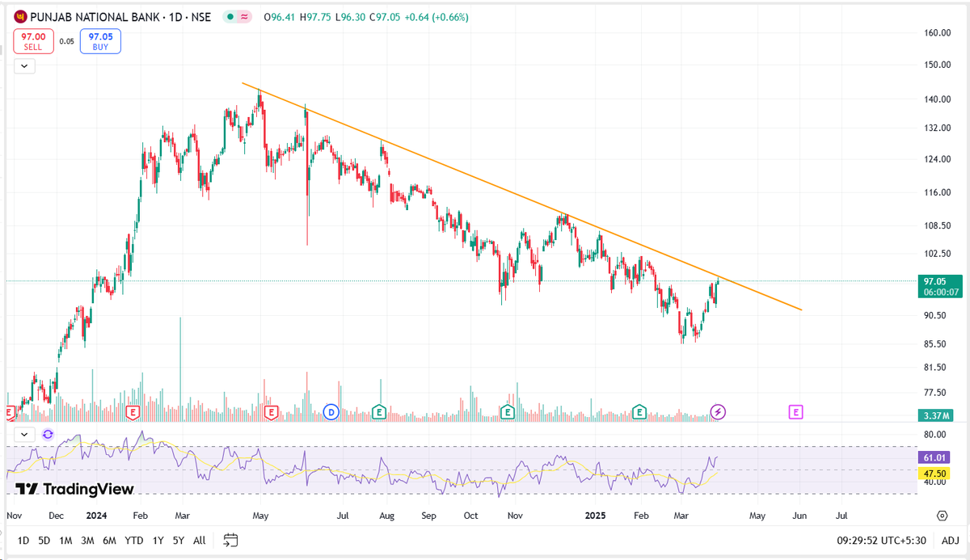Viewport: 970px width, 560px height.
Task: Open the blue dividend D marker
Action: (330, 412)
